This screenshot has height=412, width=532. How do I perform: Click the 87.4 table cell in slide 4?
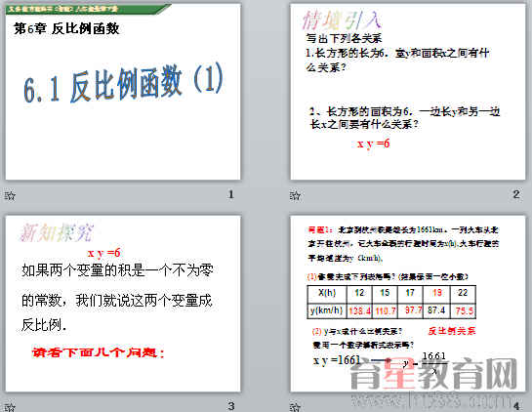[436, 310]
